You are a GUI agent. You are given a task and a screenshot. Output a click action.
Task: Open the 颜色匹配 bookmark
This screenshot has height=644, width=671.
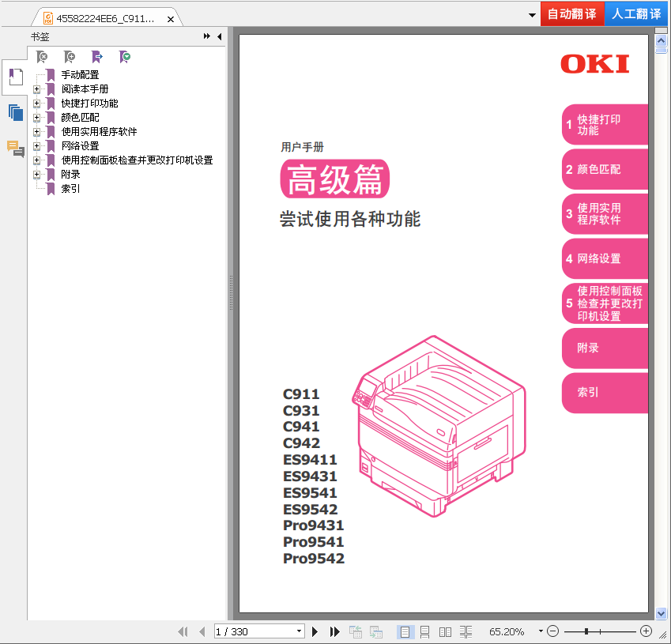(80, 117)
